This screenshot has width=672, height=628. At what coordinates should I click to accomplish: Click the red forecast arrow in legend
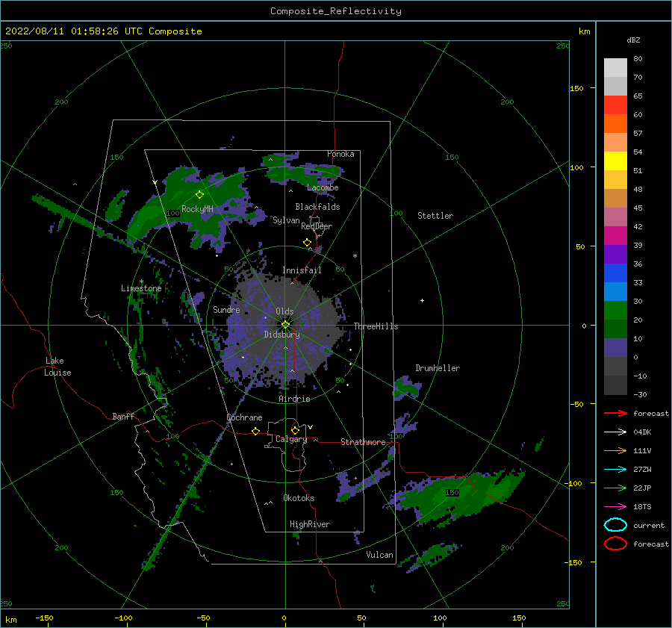click(x=615, y=413)
